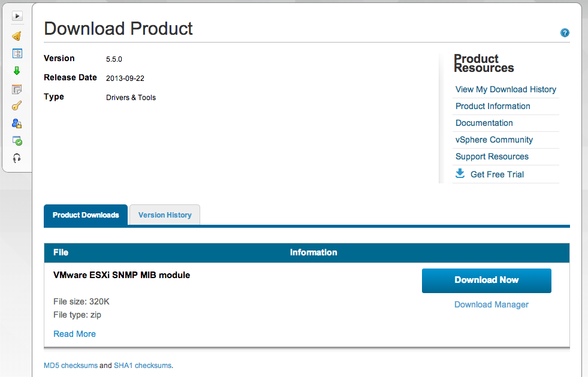Open the Documentation link
Viewport: 588px width, 377px height.
(484, 123)
